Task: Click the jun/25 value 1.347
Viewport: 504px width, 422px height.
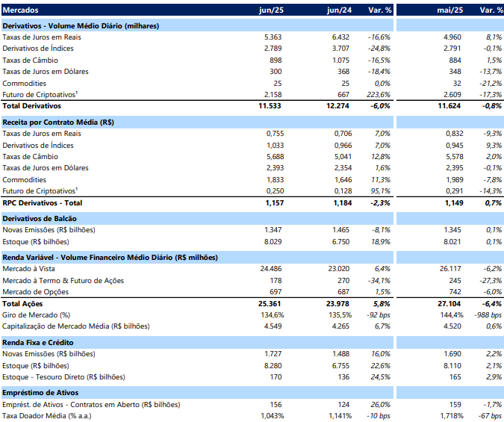Action: tap(273, 230)
